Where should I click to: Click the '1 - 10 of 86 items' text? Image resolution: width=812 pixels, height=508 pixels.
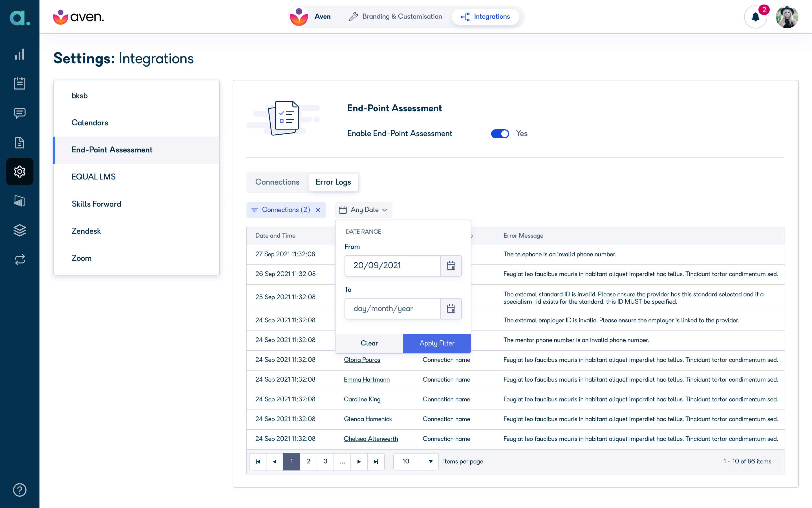pyautogui.click(x=747, y=461)
